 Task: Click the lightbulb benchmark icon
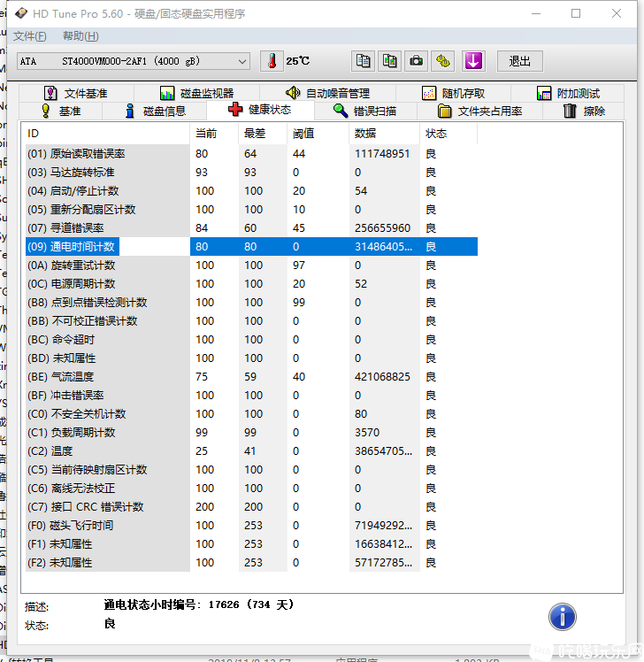46,111
